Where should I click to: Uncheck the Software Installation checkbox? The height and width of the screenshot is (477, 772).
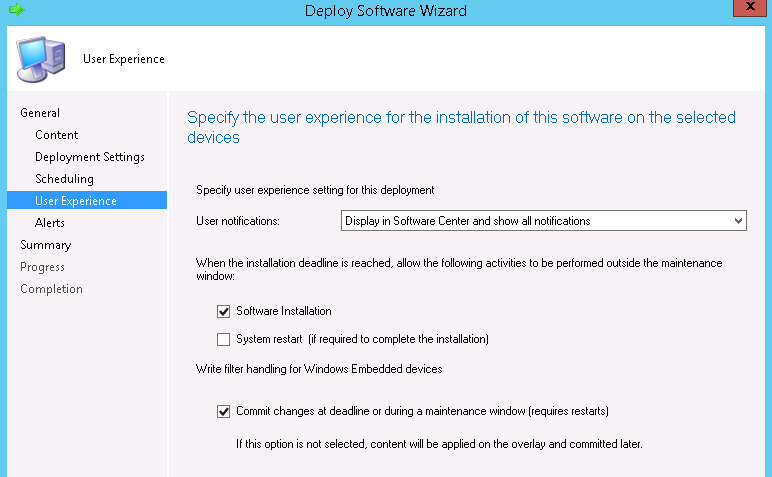point(223,312)
